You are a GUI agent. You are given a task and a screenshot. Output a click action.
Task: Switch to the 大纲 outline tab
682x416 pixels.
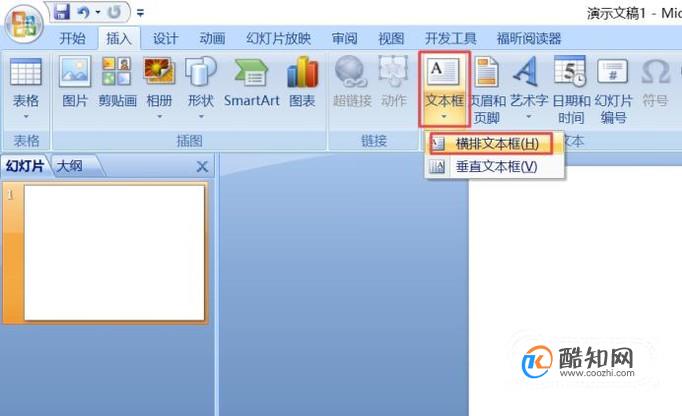[x=70, y=166]
